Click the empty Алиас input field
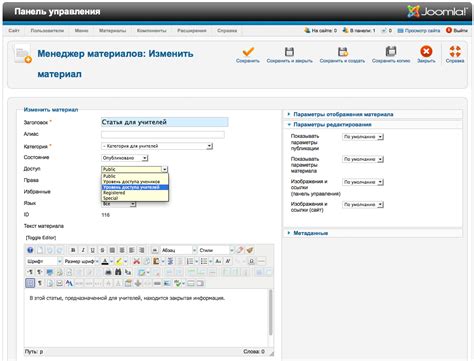Viewport: 474px width, 361px height. tap(163, 135)
